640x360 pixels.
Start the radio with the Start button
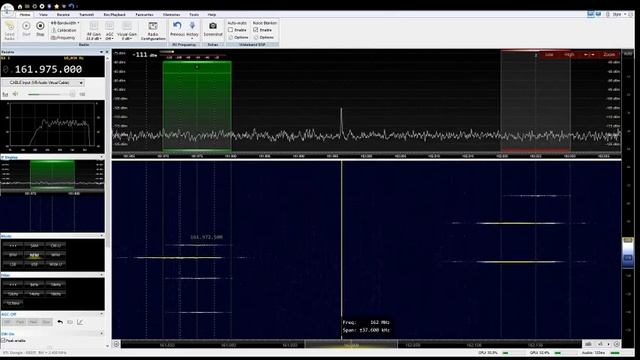pyautogui.click(x=26, y=29)
